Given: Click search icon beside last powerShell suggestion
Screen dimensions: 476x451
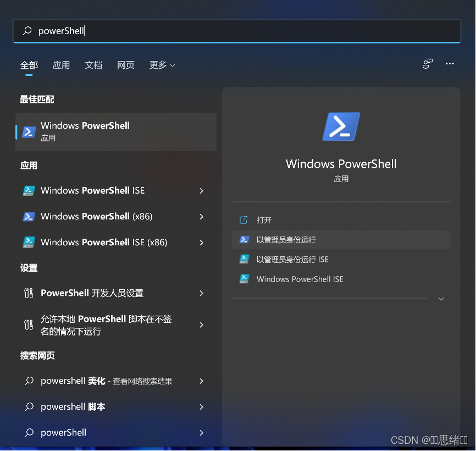Looking at the screenshot, I should (x=29, y=432).
